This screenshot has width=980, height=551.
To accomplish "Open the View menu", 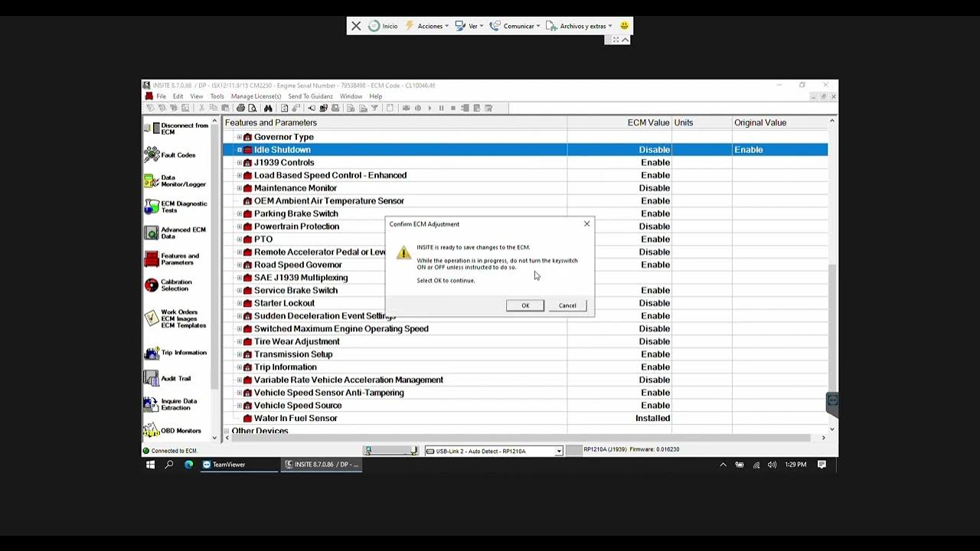I will [x=197, y=96].
